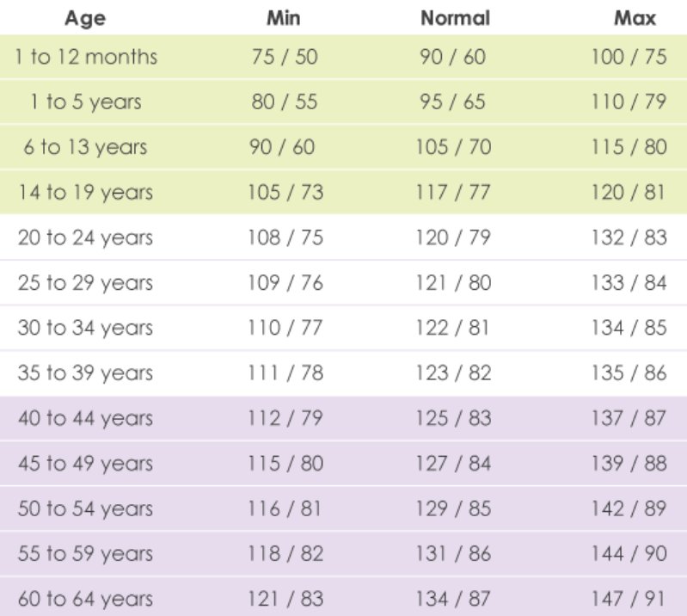Click the '50 to 54 years' row label
This screenshot has width=687, height=616.
85,508
